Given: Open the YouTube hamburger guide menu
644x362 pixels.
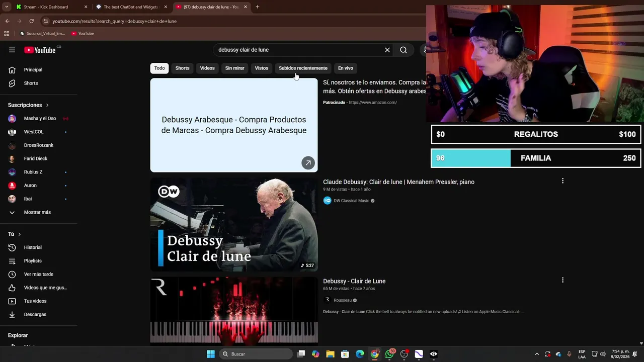Looking at the screenshot, I should point(12,50).
